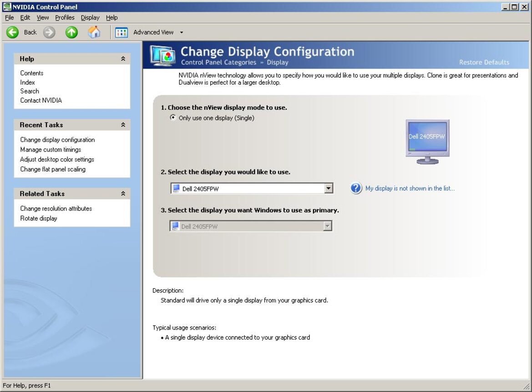This screenshot has height=392, width=532.
Task: Open the View menu
Action: [x=43, y=18]
